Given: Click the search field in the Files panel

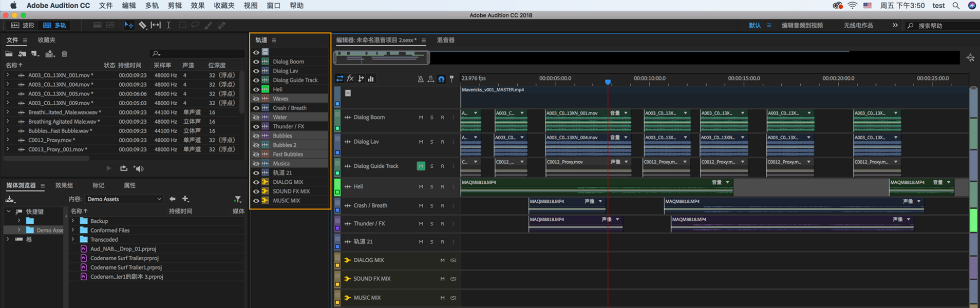Looking at the screenshot, I should click(x=198, y=53).
